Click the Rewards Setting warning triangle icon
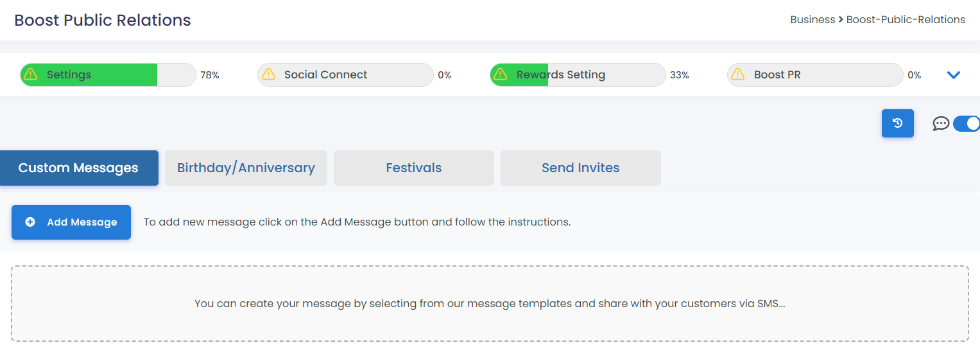This screenshot has height=363, width=980. (x=500, y=75)
